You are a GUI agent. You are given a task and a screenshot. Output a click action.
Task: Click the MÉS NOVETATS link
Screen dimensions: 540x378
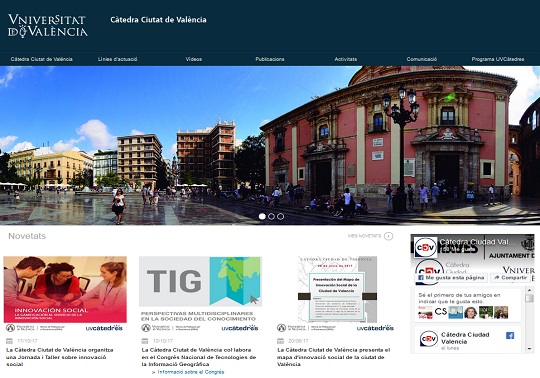click(364, 236)
